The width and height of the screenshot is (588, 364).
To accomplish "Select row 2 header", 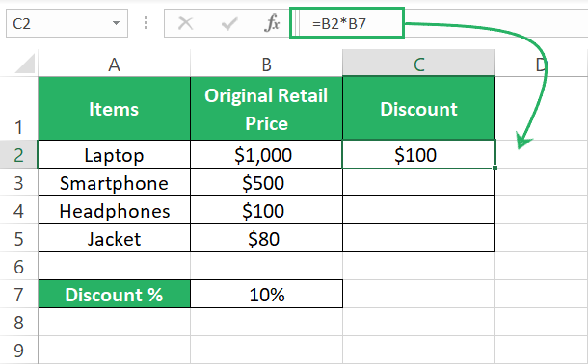I will (18, 154).
